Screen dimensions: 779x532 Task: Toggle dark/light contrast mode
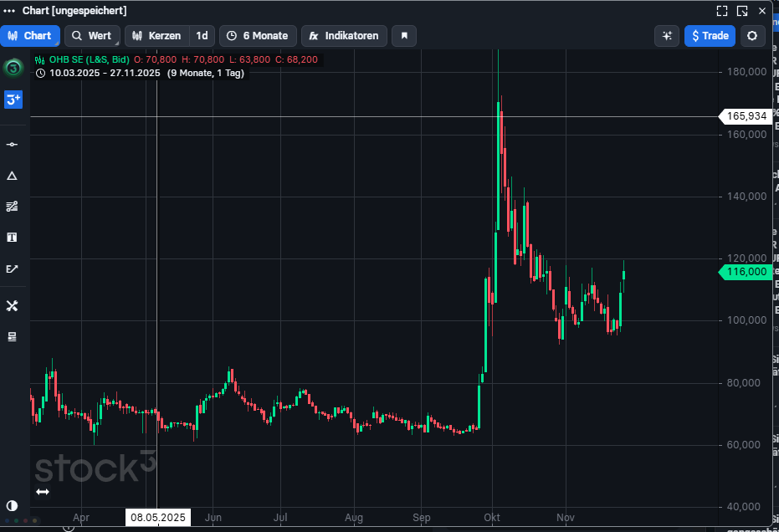[x=13, y=505]
